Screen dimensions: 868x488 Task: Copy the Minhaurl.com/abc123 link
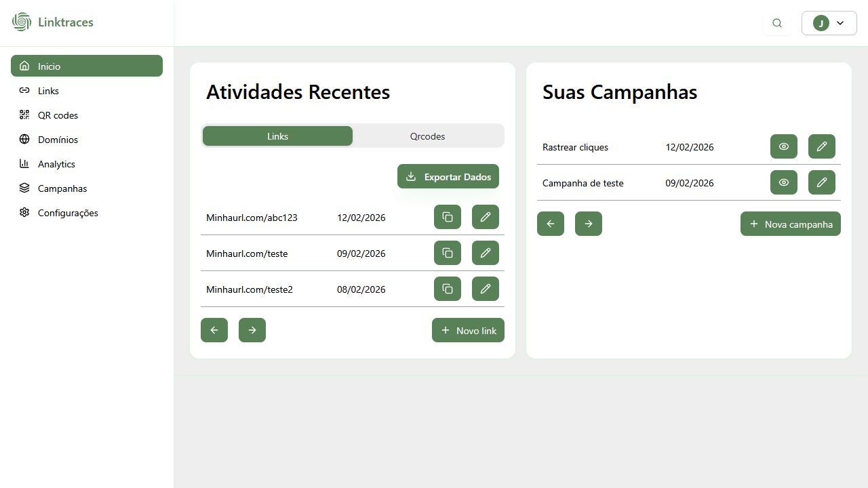[448, 217]
